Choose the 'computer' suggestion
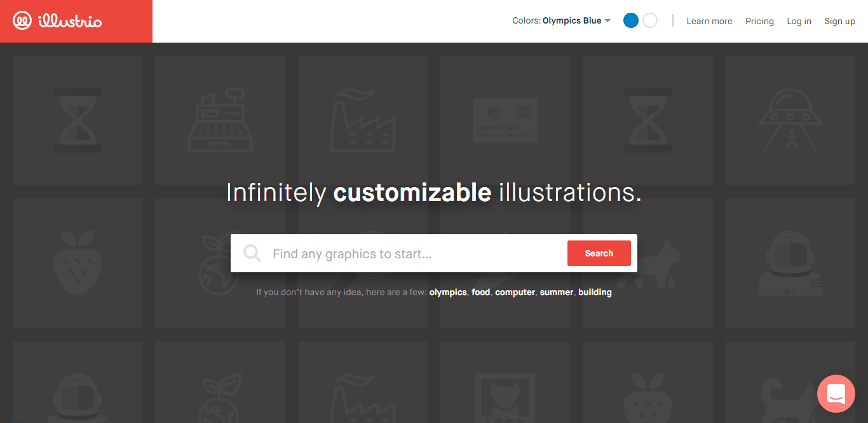868x423 pixels. [515, 293]
